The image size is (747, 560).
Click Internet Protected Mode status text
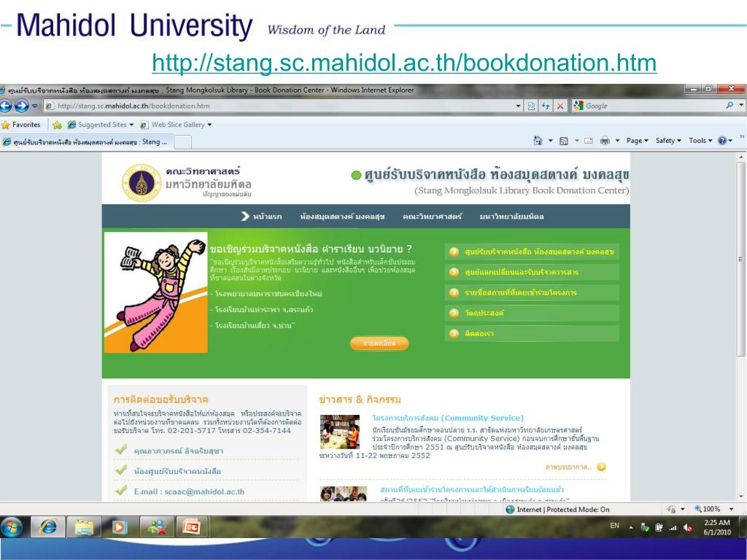point(563,509)
